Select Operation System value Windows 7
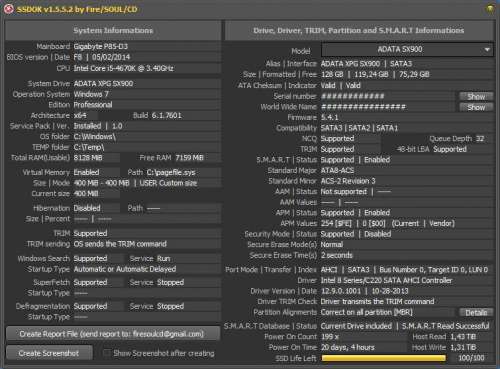 click(x=91, y=94)
